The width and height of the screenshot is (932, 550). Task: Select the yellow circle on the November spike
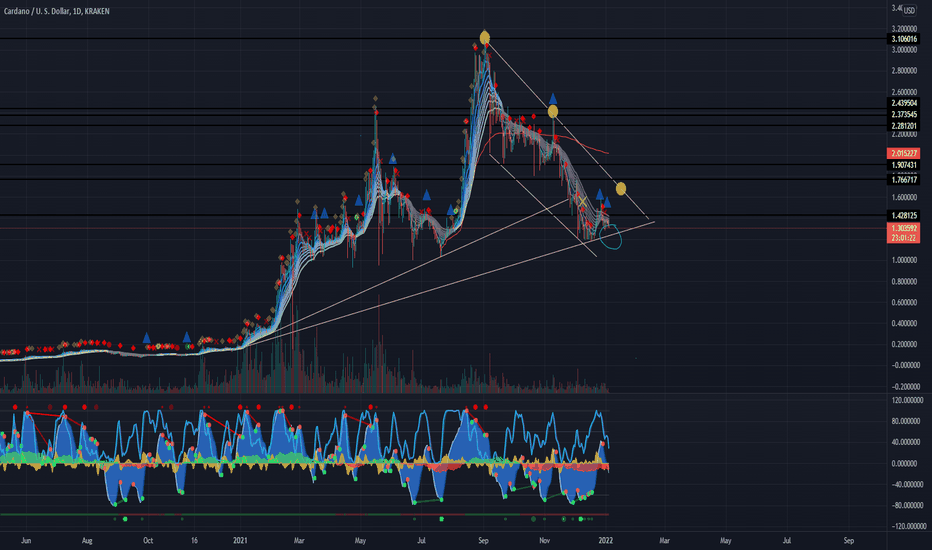coord(553,111)
